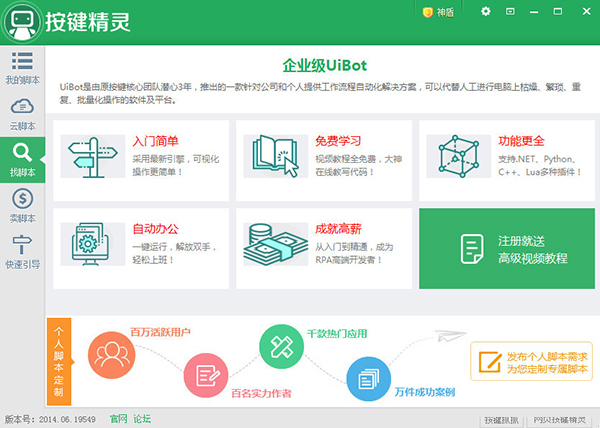Open settings with the gear icon
Viewport: 600px width, 428px height.
click(486, 11)
